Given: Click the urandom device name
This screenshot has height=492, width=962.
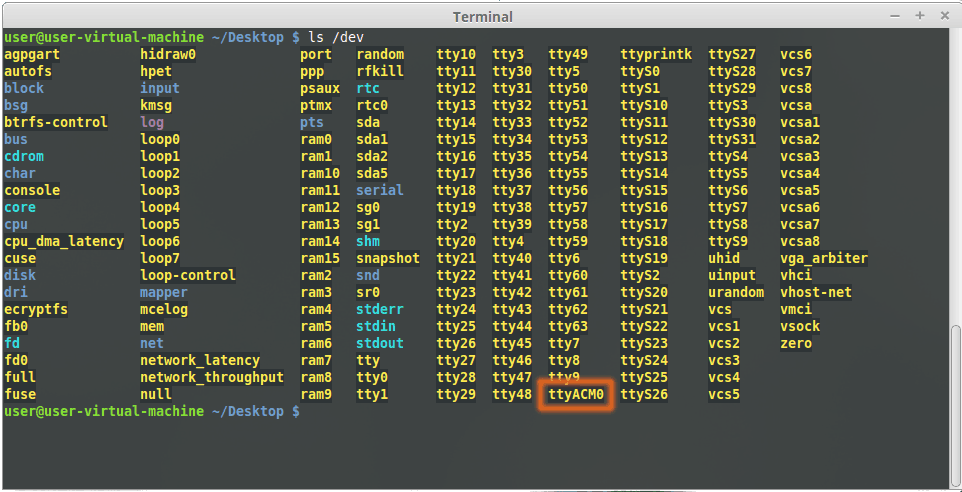Looking at the screenshot, I should [x=736, y=293].
